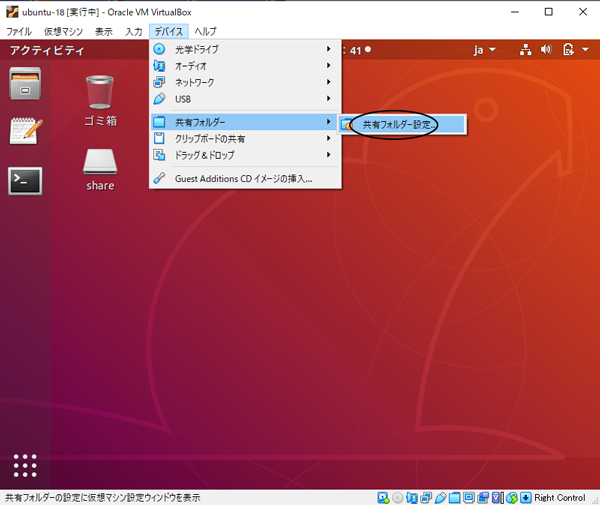The image size is (600, 505).
Task: Select the share drive desktop icon
Action: tap(100, 169)
